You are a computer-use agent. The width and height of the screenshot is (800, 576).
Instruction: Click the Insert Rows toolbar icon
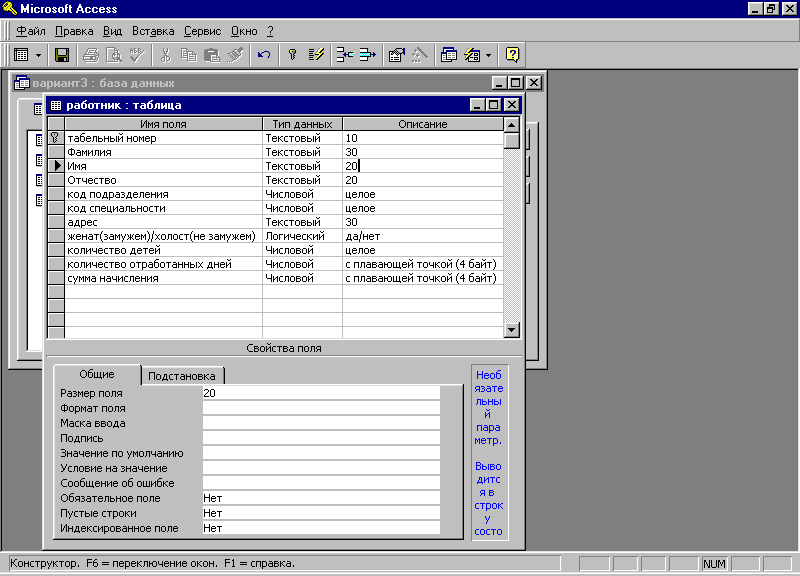pos(345,55)
